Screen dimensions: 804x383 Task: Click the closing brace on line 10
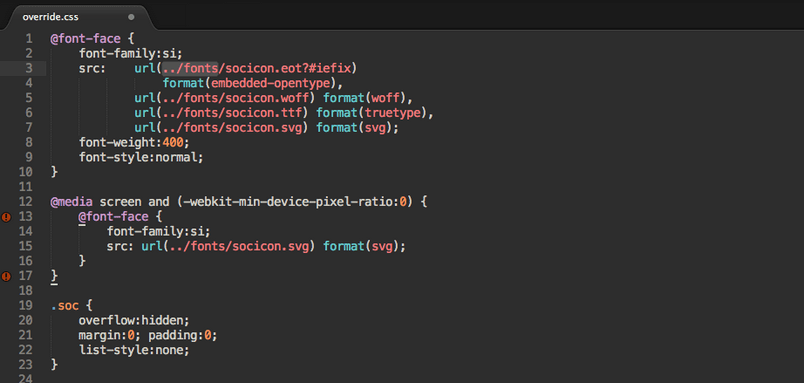coord(54,172)
